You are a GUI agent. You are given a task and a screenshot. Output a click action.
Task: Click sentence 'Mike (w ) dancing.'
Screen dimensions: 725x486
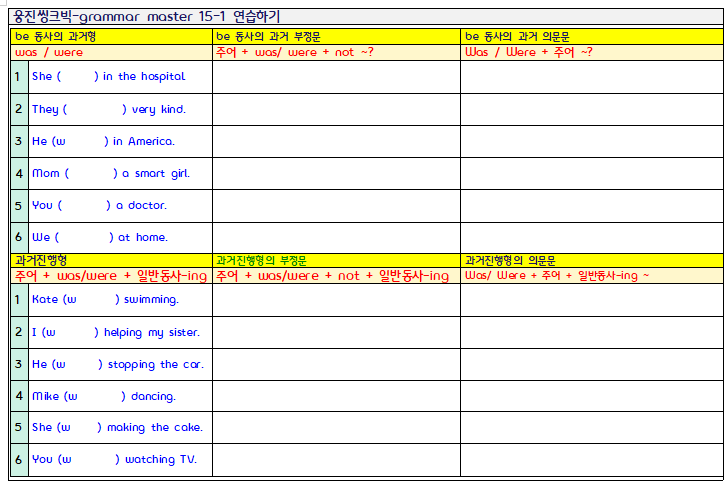pyautogui.click(x=104, y=397)
